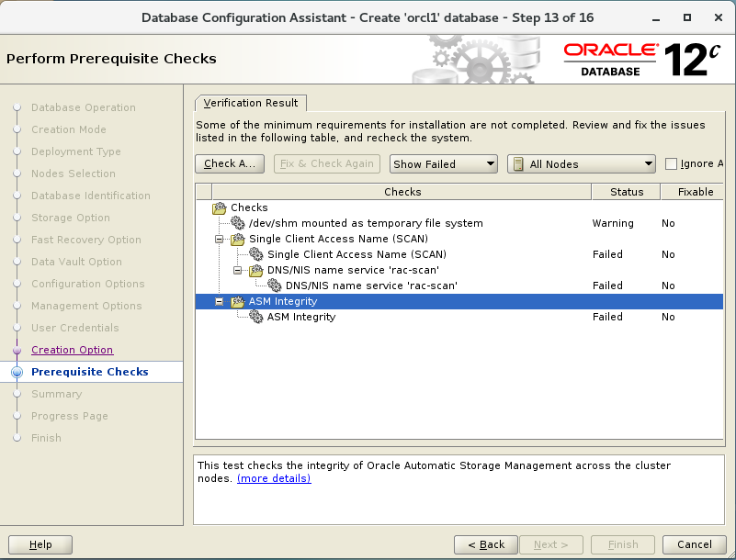The height and width of the screenshot is (560, 736).
Task: Click the DNS/NIS 'rac-scan' folder icon
Action: (x=255, y=271)
